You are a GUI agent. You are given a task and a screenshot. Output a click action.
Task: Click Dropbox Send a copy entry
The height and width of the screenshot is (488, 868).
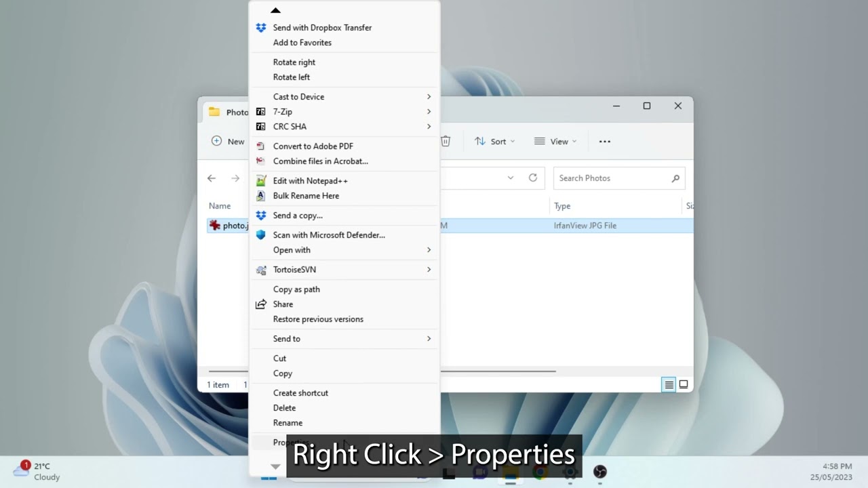pos(344,216)
